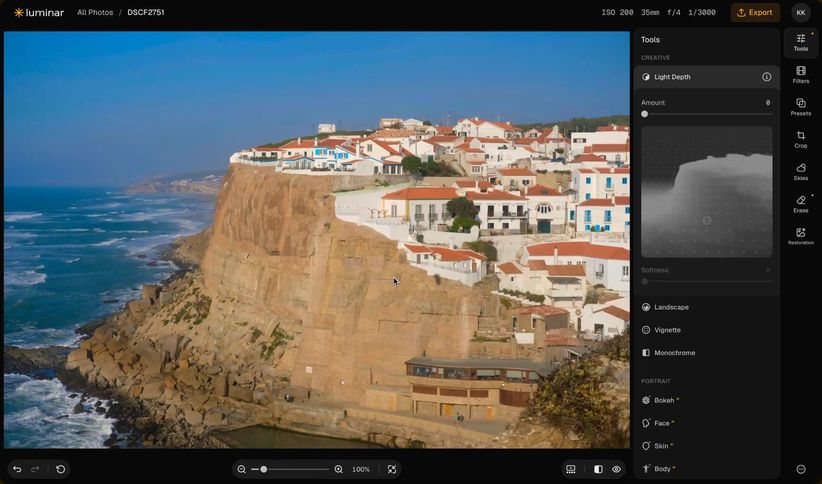Click the Amount value field showing 0
Viewport: 822px width, 484px height.
click(x=768, y=103)
